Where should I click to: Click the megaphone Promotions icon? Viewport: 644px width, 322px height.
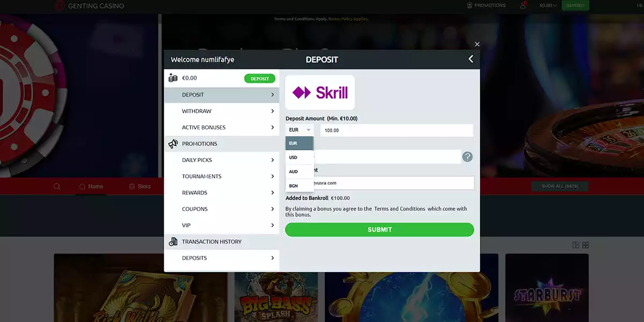tap(173, 144)
